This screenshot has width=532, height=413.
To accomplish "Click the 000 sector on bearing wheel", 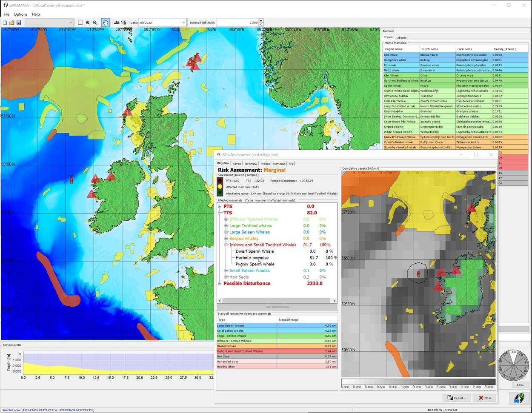I will click(513, 353).
